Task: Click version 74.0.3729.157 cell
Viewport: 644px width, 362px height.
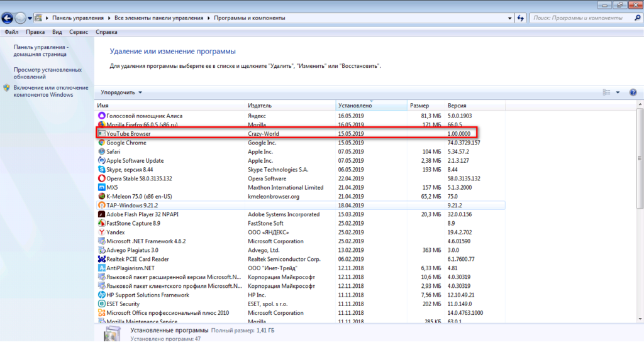Action: pos(464,143)
